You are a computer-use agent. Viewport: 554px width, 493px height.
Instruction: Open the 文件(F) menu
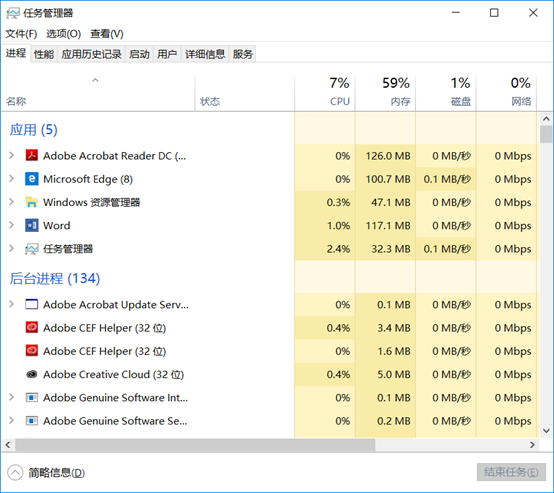pyautogui.click(x=21, y=34)
